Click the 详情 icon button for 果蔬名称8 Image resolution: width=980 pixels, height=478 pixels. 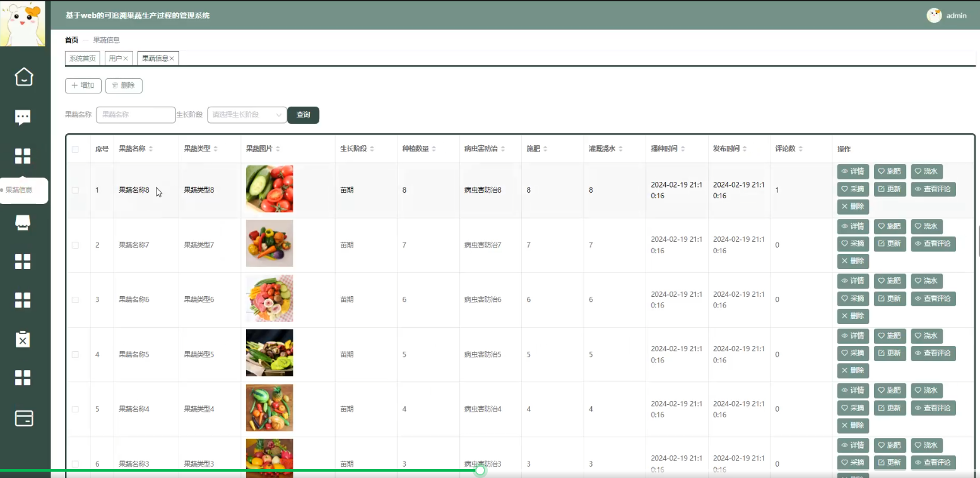853,171
